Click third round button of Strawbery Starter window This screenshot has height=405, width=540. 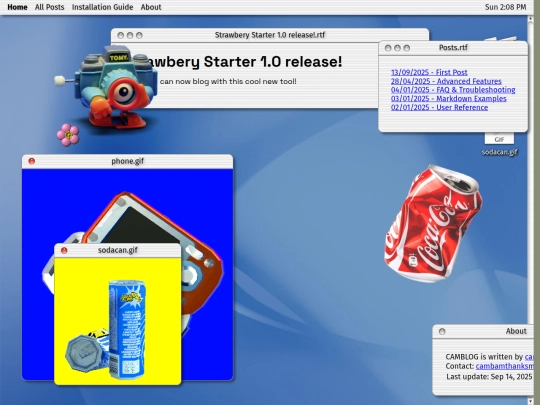click(139, 35)
